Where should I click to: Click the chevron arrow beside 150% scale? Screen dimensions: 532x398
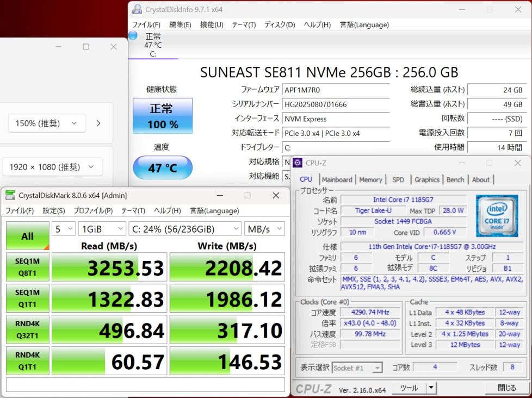[x=98, y=123]
